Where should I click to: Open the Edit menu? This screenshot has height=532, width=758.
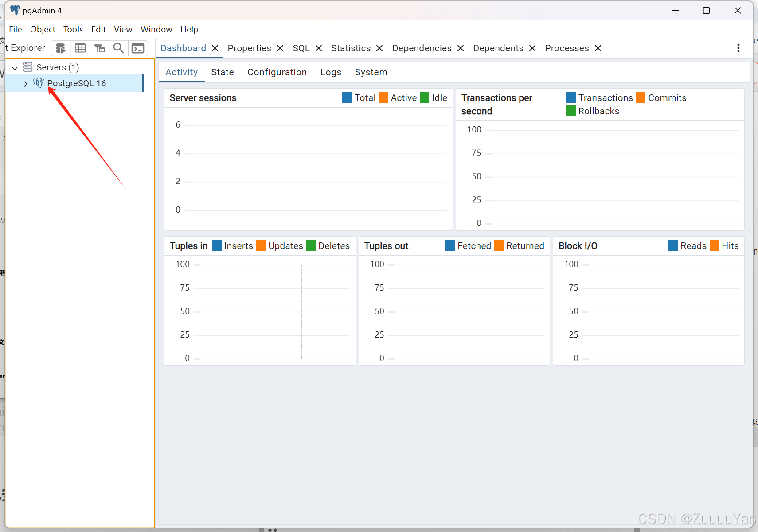[98, 29]
